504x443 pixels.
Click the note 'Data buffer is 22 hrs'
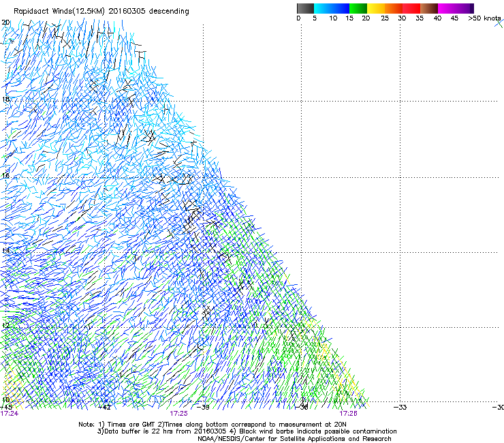(140, 431)
